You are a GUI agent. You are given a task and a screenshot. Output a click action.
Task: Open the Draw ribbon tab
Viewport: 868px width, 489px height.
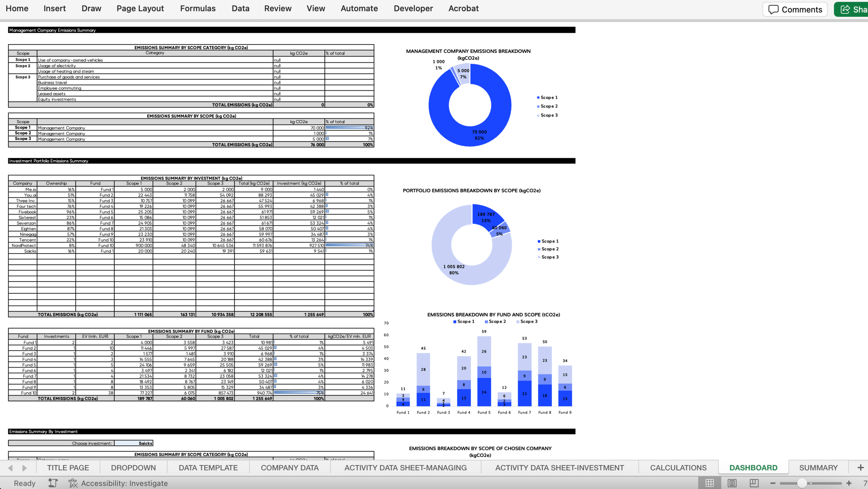click(x=91, y=8)
